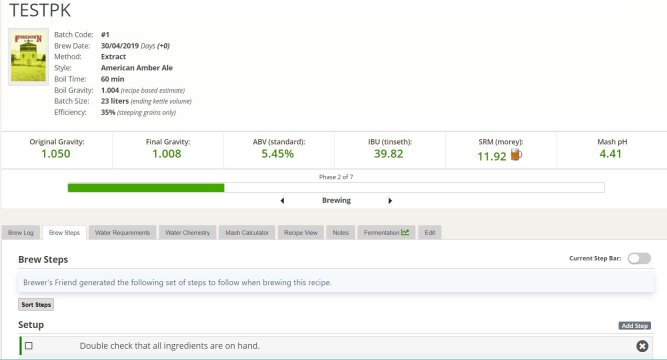
Task: Open the recipe label thumbnail image
Action: click(x=29, y=57)
